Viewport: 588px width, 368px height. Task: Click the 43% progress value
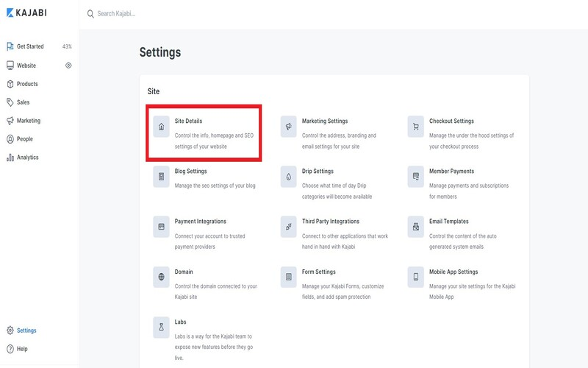[x=67, y=46]
